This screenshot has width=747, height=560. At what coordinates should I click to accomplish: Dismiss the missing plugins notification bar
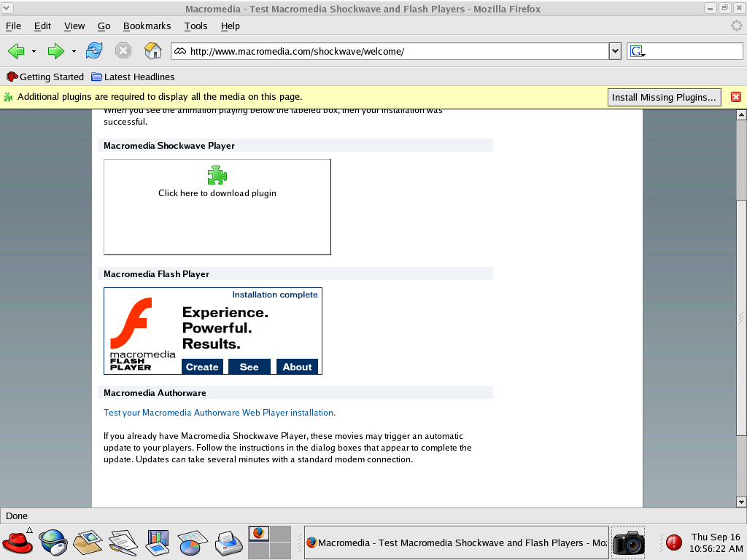735,97
